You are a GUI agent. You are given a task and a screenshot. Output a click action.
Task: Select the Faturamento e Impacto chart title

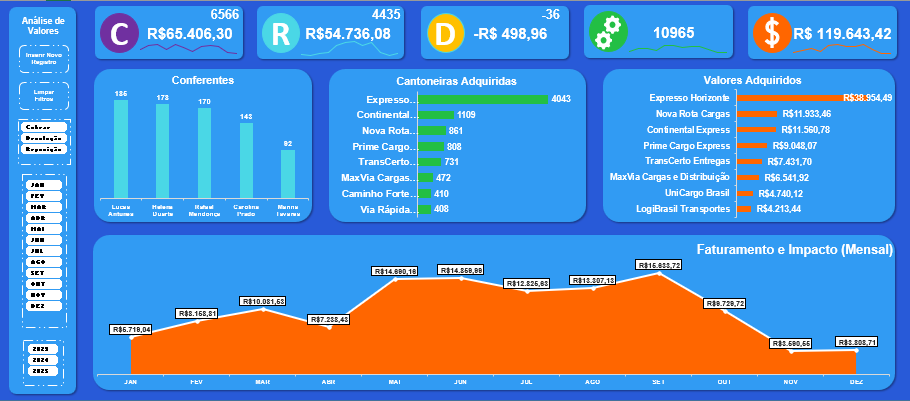[x=794, y=249]
